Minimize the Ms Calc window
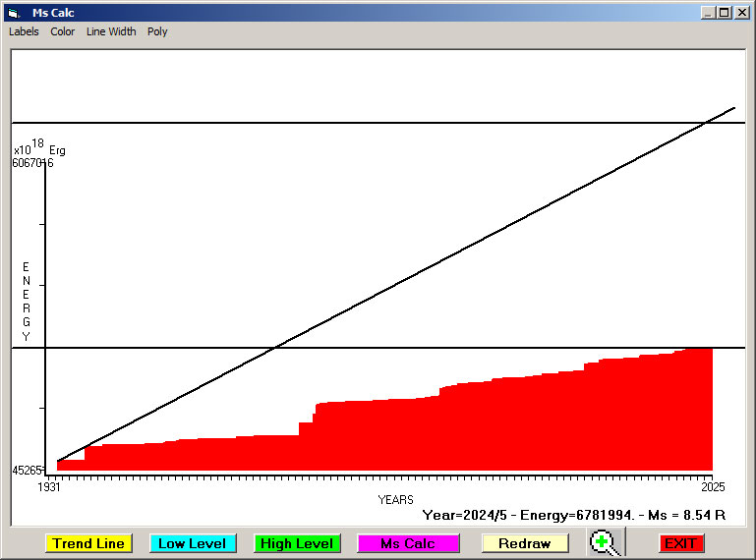 pos(708,13)
